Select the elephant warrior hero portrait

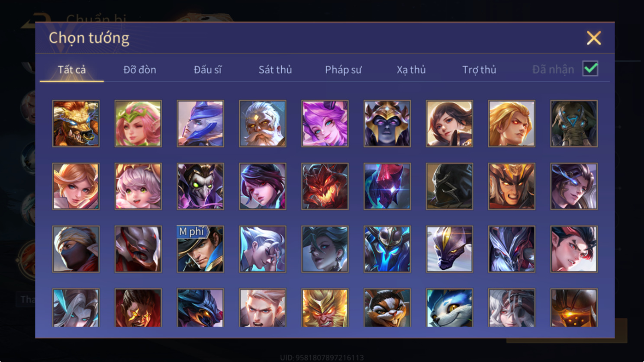click(x=573, y=124)
